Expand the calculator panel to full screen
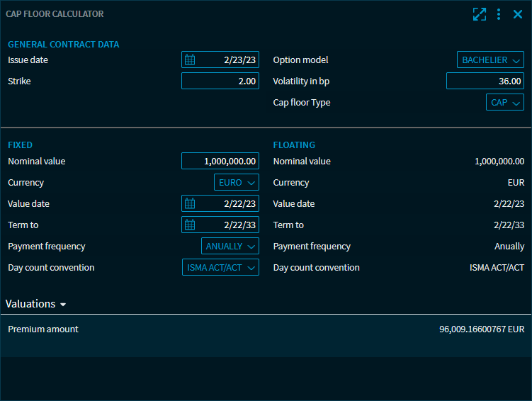532x401 pixels. pyautogui.click(x=480, y=14)
